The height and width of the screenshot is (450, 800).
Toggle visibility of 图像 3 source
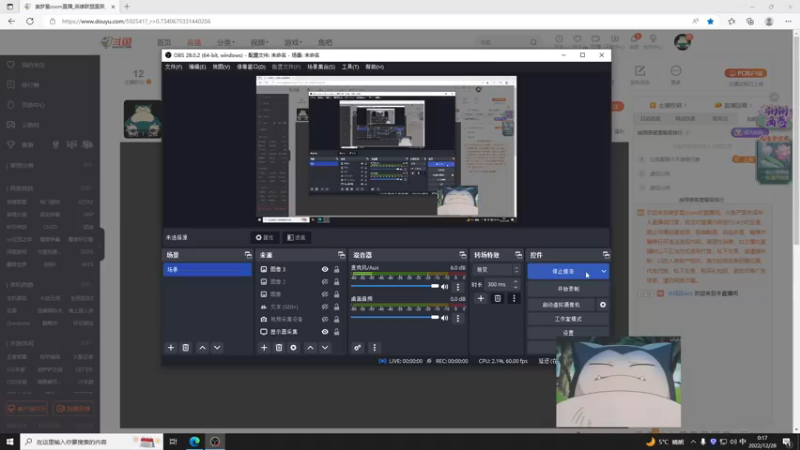[324, 269]
